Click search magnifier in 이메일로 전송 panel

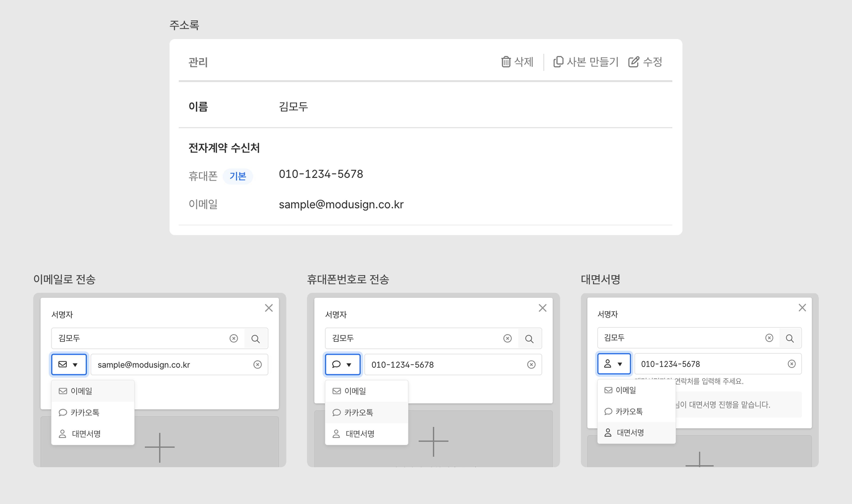(x=255, y=339)
